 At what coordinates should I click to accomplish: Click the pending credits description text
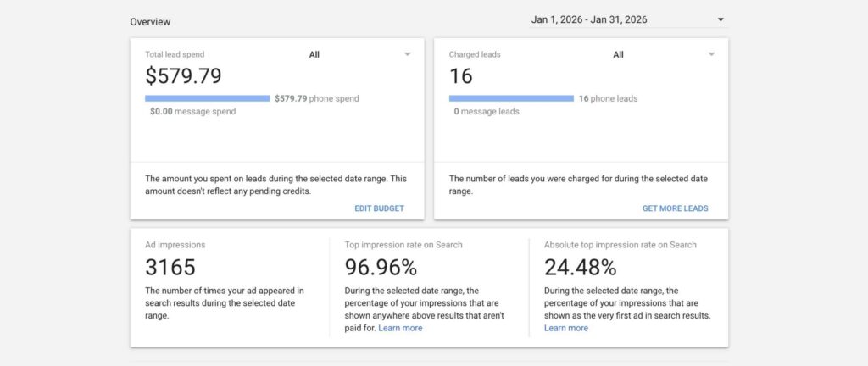click(x=275, y=185)
